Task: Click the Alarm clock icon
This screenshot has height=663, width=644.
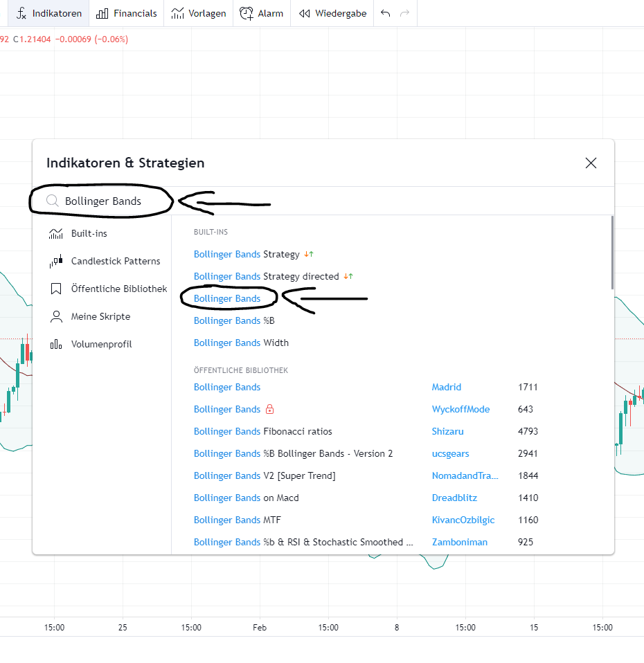Action: [x=247, y=13]
